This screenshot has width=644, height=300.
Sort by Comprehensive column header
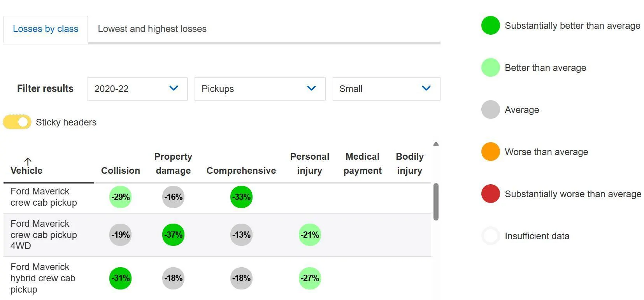coord(241,171)
